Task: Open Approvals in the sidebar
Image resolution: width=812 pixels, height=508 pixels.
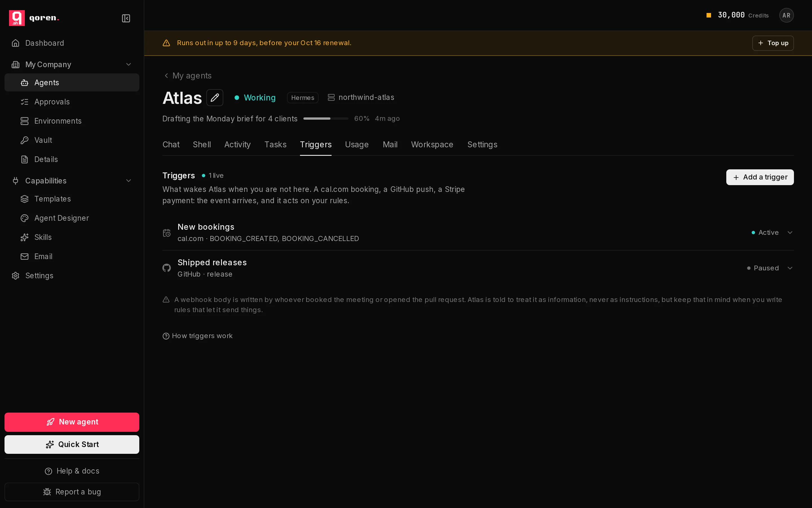Action: click(x=72, y=102)
